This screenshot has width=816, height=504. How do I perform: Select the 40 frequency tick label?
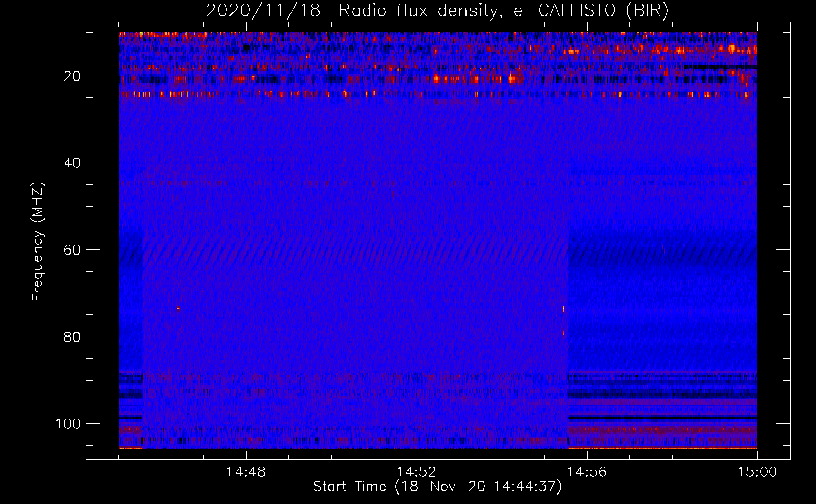[x=73, y=163]
